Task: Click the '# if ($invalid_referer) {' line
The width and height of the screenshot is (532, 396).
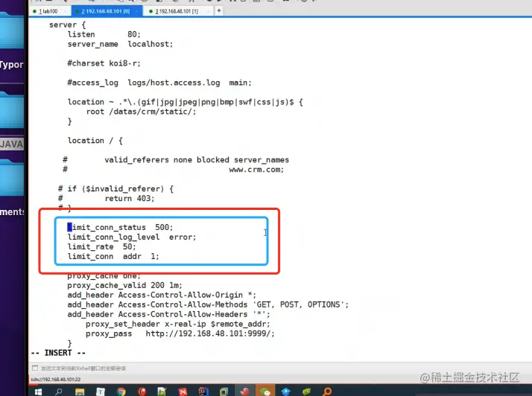Action: pyautogui.click(x=115, y=189)
